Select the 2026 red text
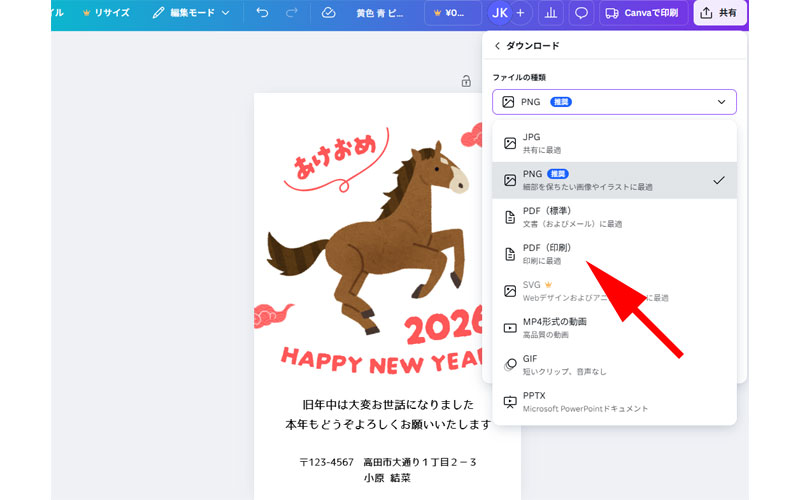800x500 pixels. [x=443, y=324]
